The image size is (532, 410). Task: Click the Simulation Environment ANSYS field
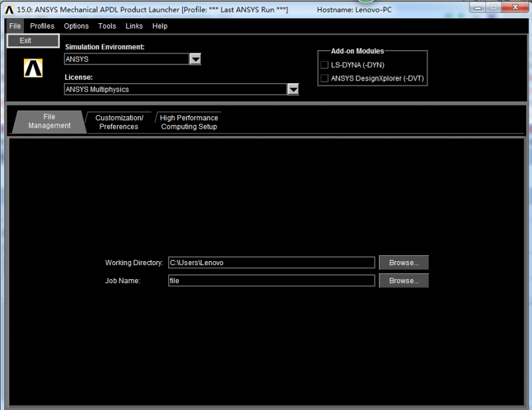coord(126,59)
